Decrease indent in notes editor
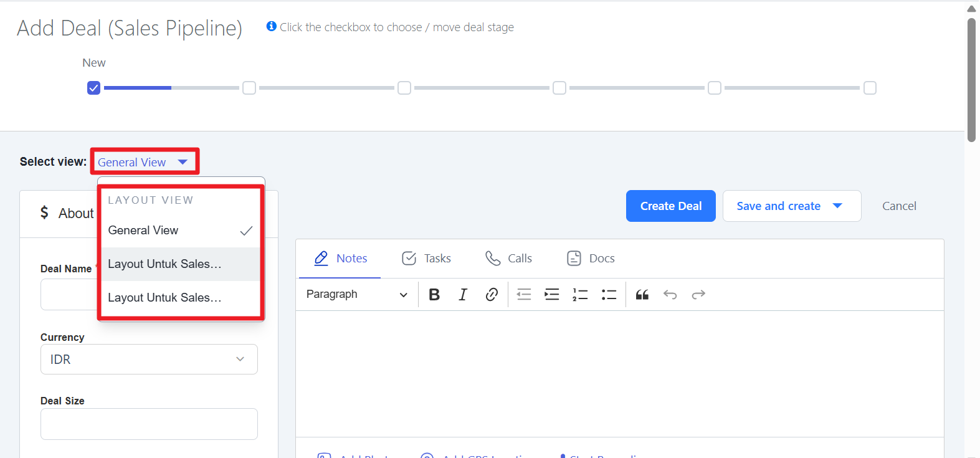The height and width of the screenshot is (458, 980). coord(524,295)
